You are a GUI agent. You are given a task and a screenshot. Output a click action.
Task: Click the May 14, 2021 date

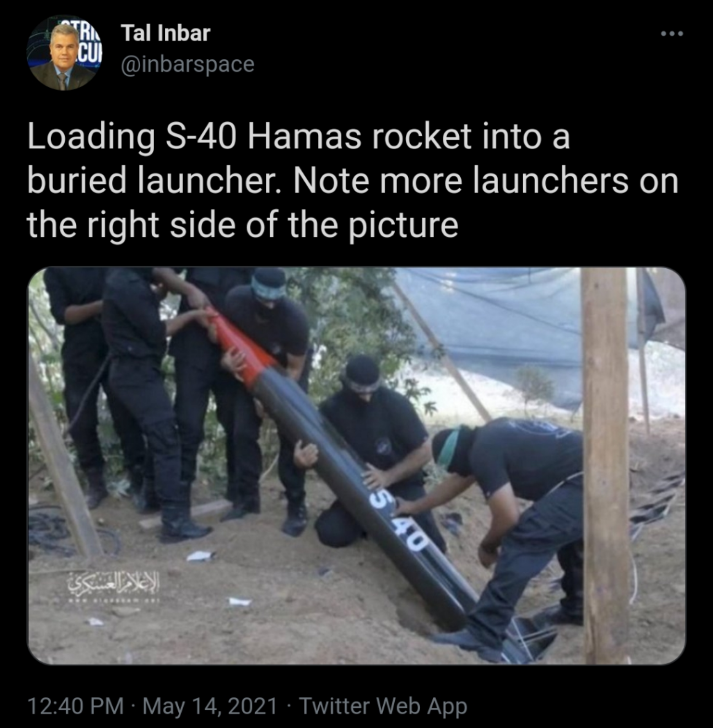(x=210, y=706)
